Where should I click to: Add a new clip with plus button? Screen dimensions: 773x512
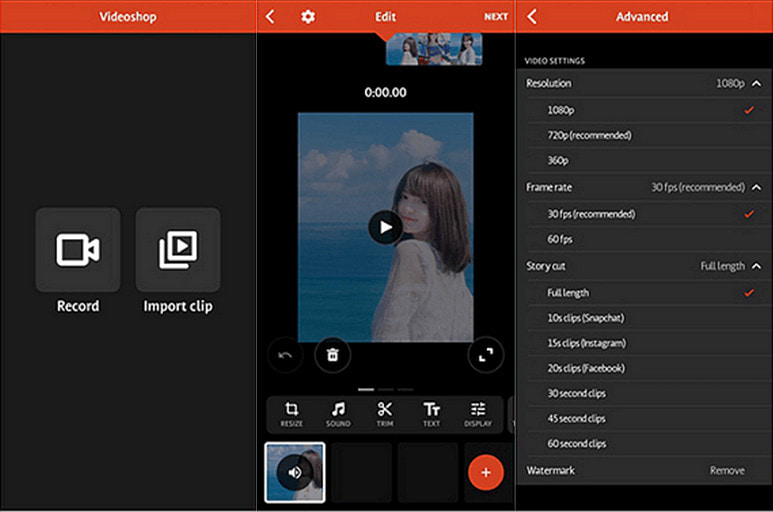[x=486, y=472]
